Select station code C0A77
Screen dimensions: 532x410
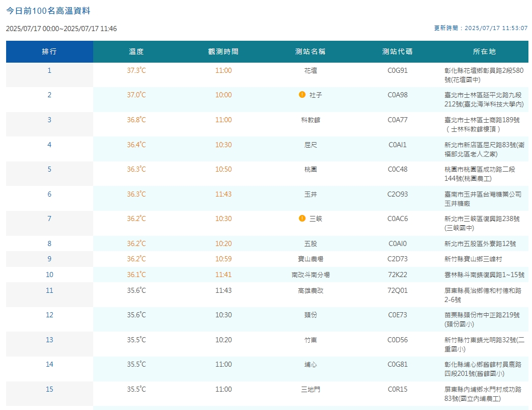397,120
